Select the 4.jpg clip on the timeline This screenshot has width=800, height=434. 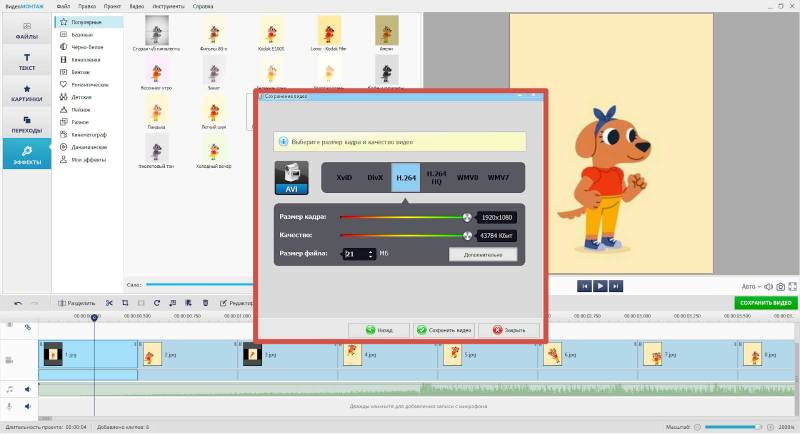tap(388, 354)
